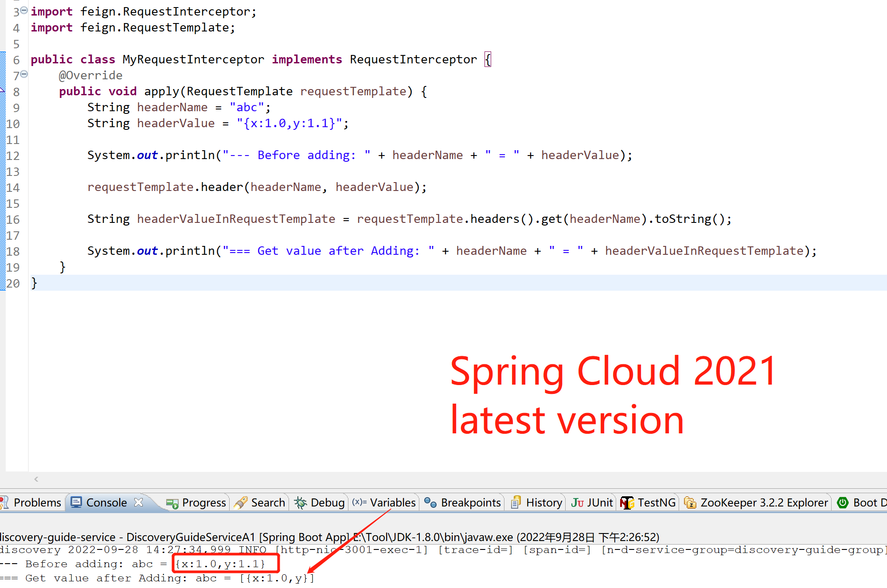Click the Boot Dashboard power icon
Viewport: 887px width, 588px height.
click(842, 502)
